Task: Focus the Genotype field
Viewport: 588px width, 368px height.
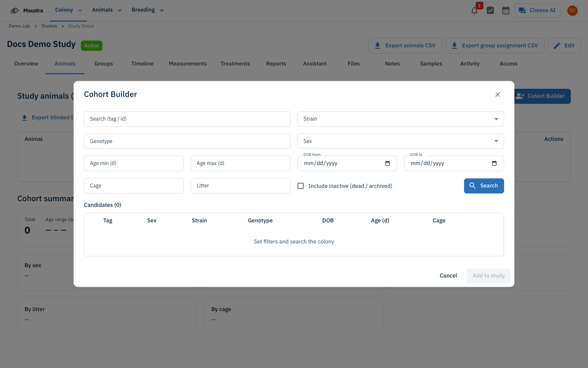Action: (187, 141)
